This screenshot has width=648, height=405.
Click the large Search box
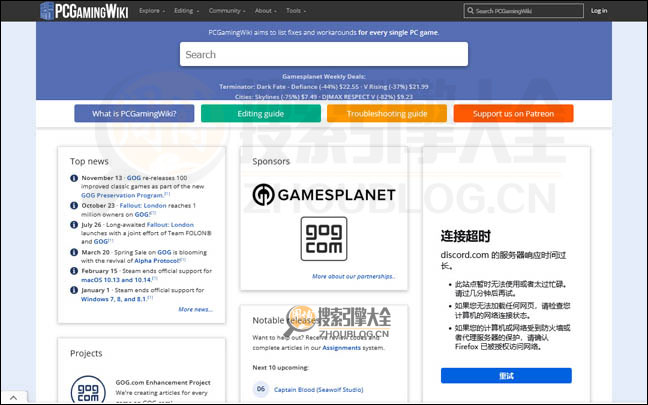324,54
